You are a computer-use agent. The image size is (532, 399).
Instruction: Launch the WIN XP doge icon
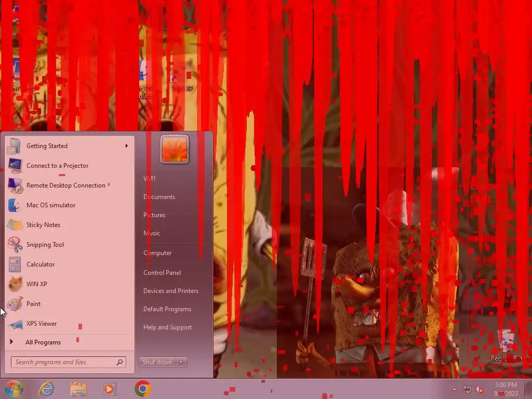coord(15,284)
